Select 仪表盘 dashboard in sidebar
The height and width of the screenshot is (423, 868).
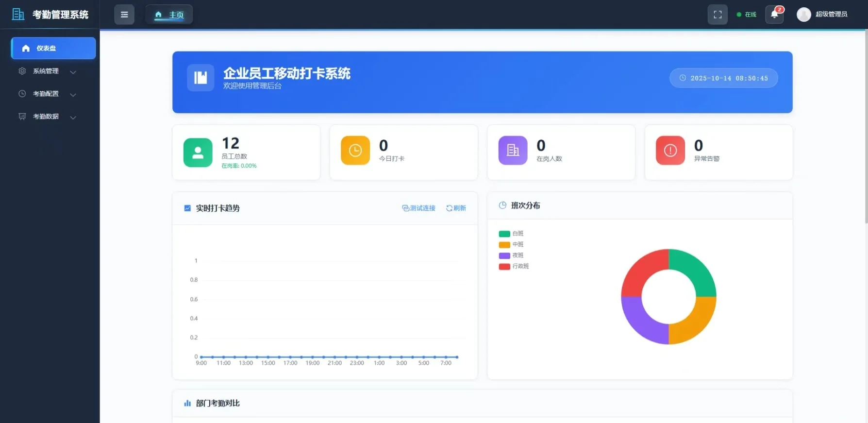[53, 48]
